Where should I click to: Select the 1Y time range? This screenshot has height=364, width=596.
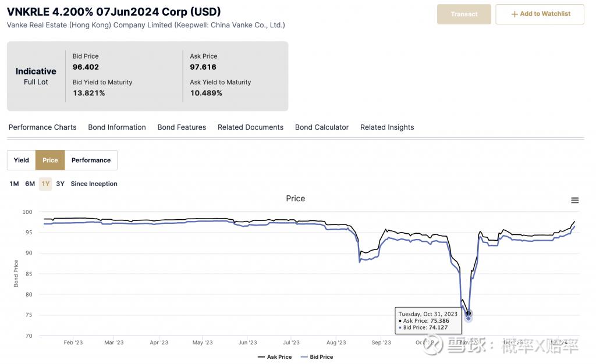point(45,184)
